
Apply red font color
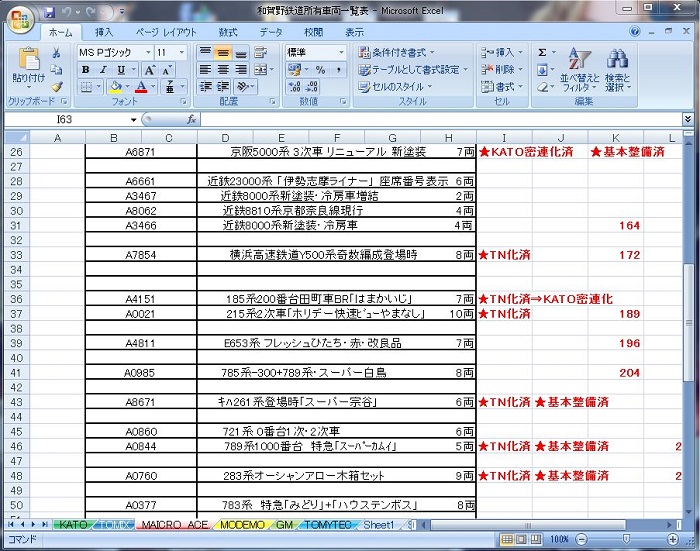click(x=141, y=87)
